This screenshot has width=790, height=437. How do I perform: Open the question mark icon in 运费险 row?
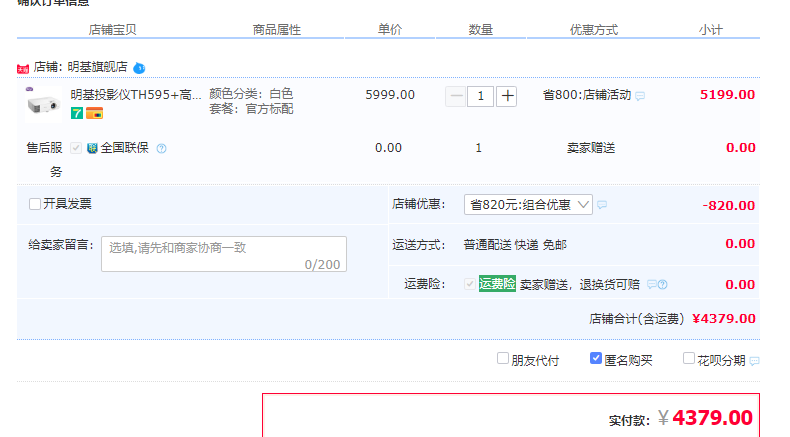tap(663, 284)
